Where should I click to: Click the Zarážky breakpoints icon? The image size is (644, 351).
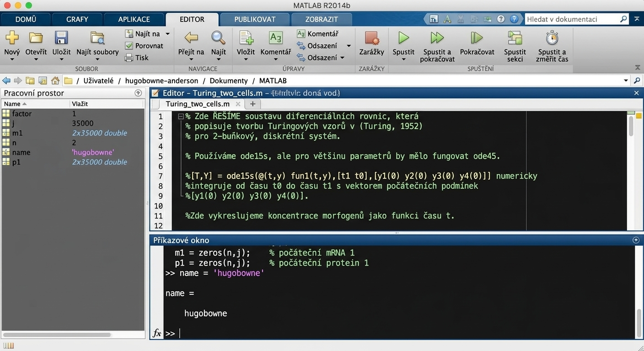point(371,37)
